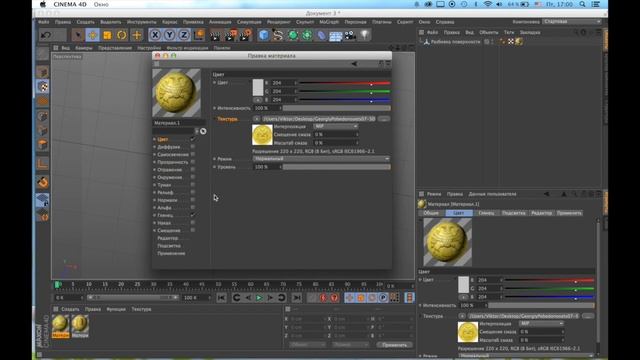The image size is (640, 360).
Task: Open Режим Нормальный dropdown in material editor
Action: [321, 158]
